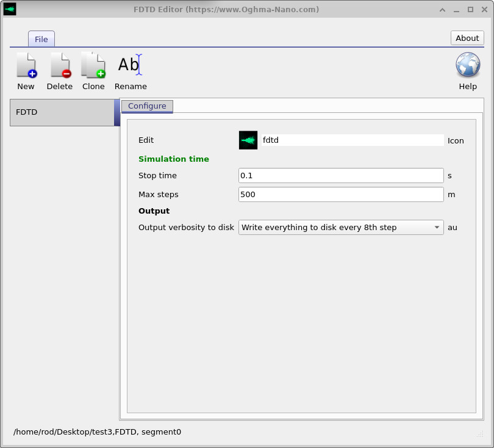
Task: Open the output verbosity dropdown
Action: 340,227
